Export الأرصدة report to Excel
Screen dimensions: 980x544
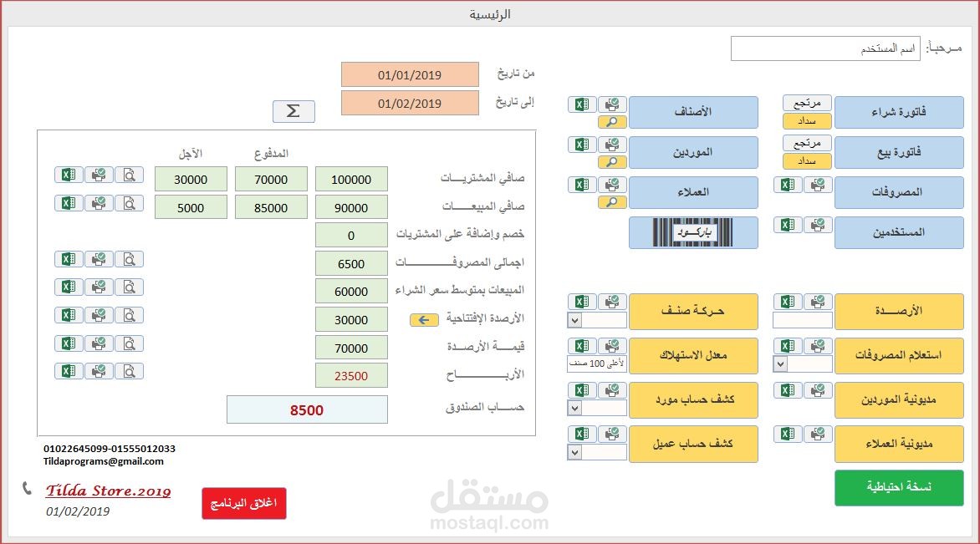788,302
